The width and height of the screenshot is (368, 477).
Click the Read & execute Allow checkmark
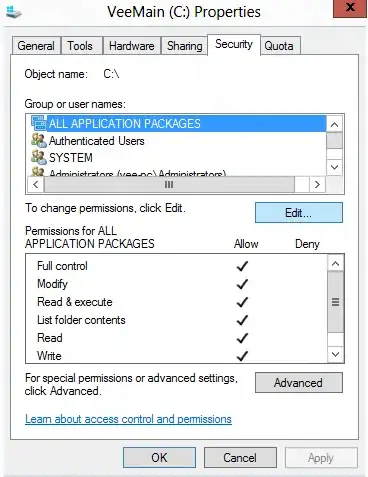pos(242,302)
